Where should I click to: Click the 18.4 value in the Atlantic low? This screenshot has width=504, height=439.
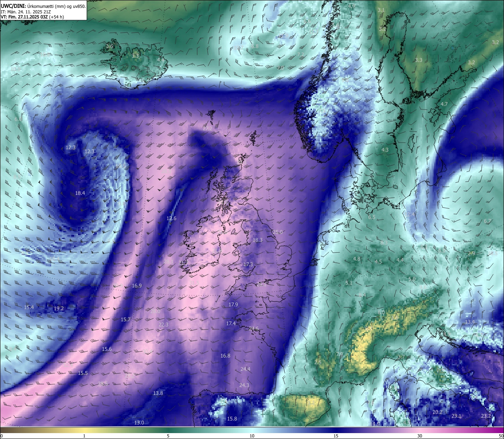(x=80, y=193)
